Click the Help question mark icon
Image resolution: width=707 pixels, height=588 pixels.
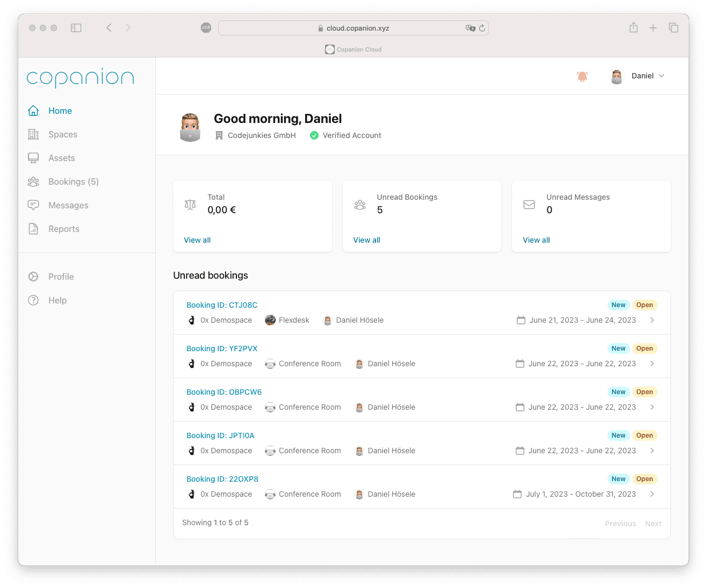click(x=33, y=300)
